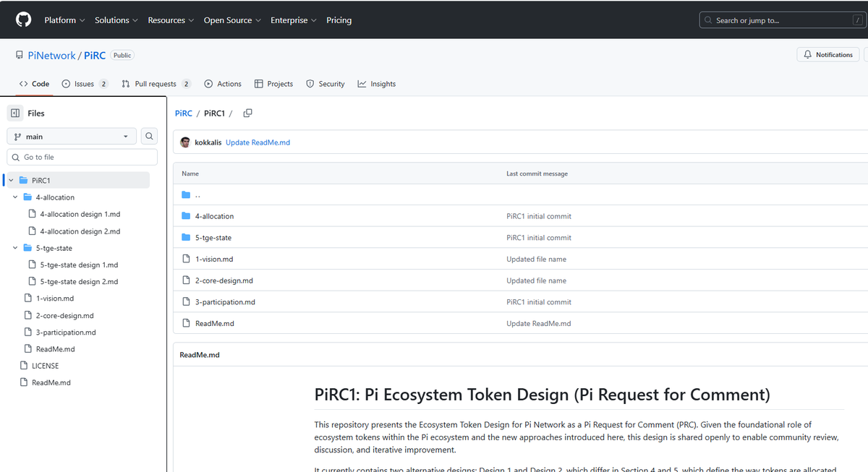This screenshot has width=868, height=472.
Task: Select 3-participation.md in the file tree
Action: pyautogui.click(x=66, y=332)
